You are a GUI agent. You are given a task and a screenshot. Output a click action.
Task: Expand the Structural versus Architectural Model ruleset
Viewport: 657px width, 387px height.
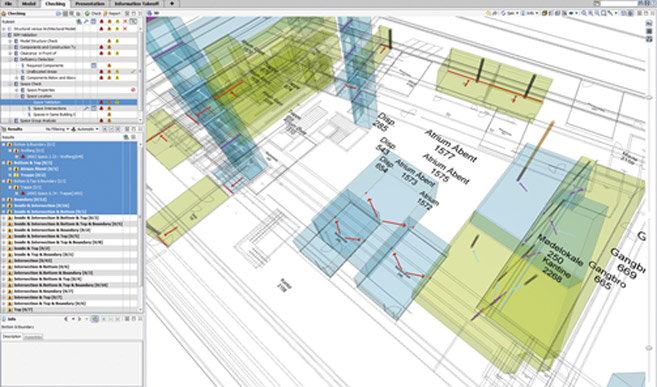coord(4,29)
